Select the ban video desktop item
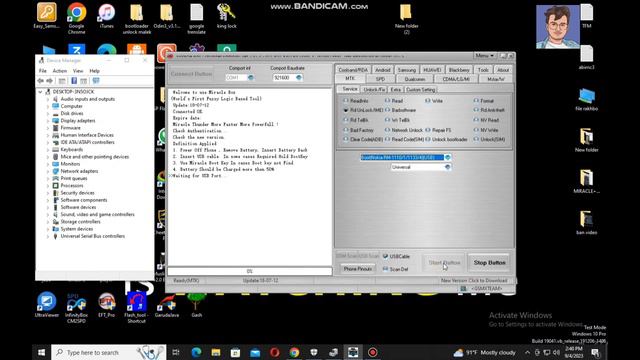This screenshot has height=360, width=640. coord(586,222)
